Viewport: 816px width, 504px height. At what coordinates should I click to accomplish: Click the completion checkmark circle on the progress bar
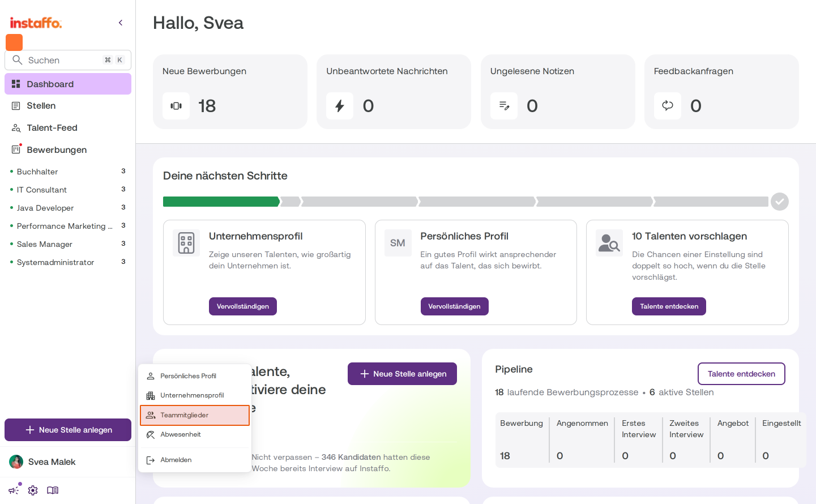[780, 202]
